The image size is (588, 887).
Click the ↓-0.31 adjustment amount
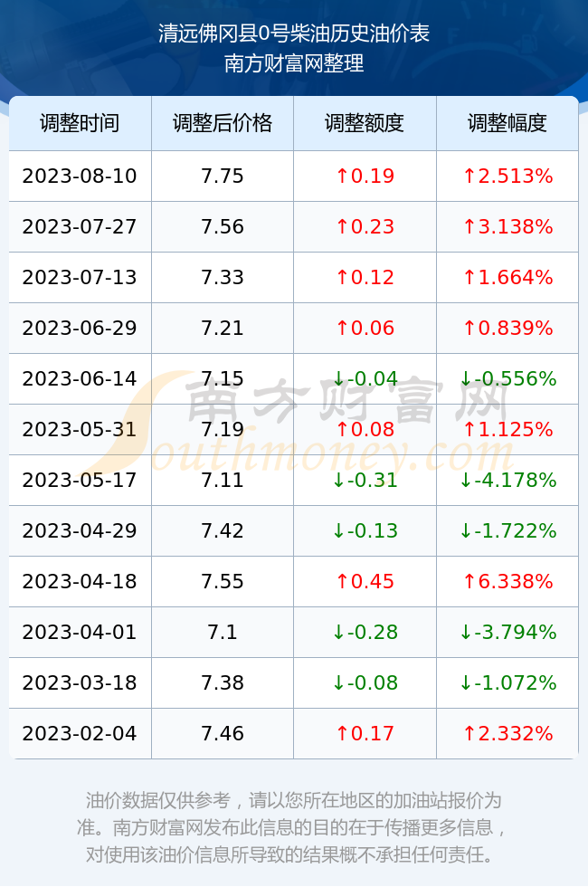(365, 481)
